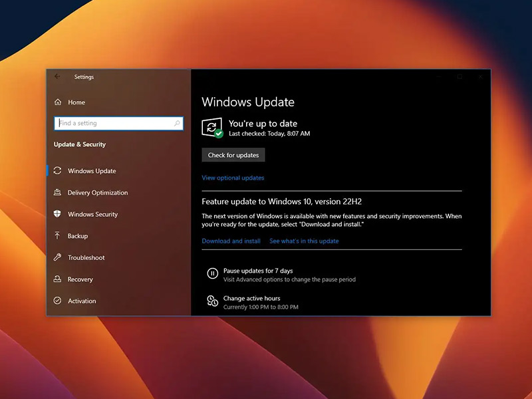
Task: Click the Activation checkmark icon
Action: (57, 301)
